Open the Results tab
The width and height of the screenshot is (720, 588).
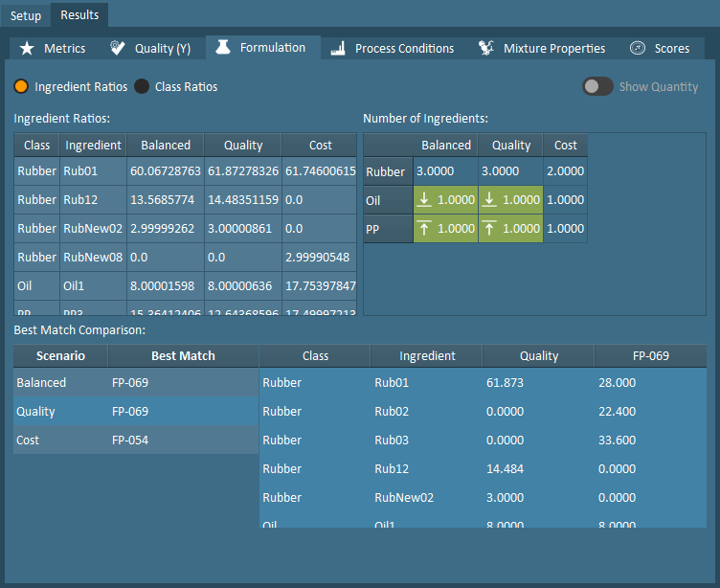click(79, 15)
